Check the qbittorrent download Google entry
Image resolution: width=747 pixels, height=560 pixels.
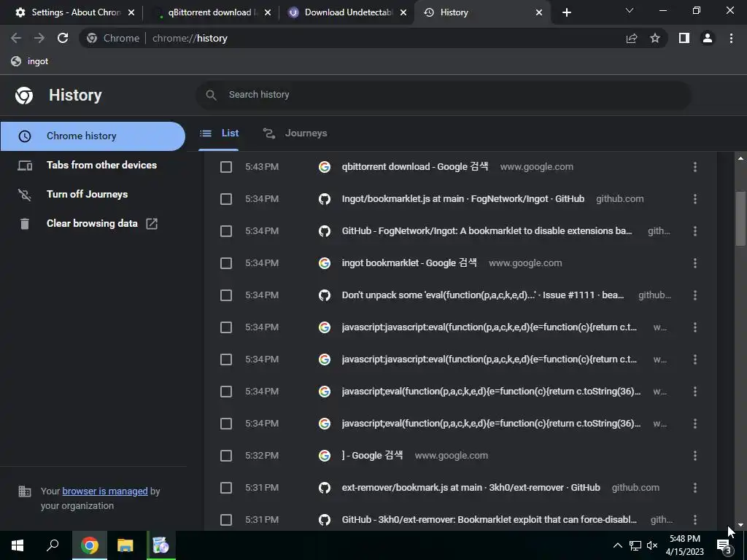click(x=226, y=167)
